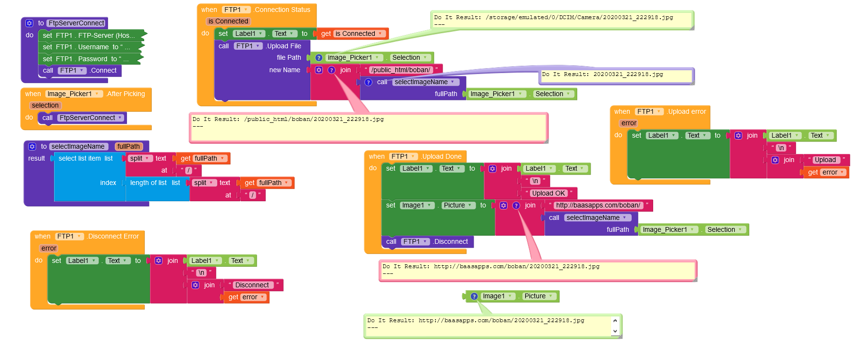Click up arrow of bottom comment scrollbar
The width and height of the screenshot is (868, 348).
pyautogui.click(x=615, y=321)
